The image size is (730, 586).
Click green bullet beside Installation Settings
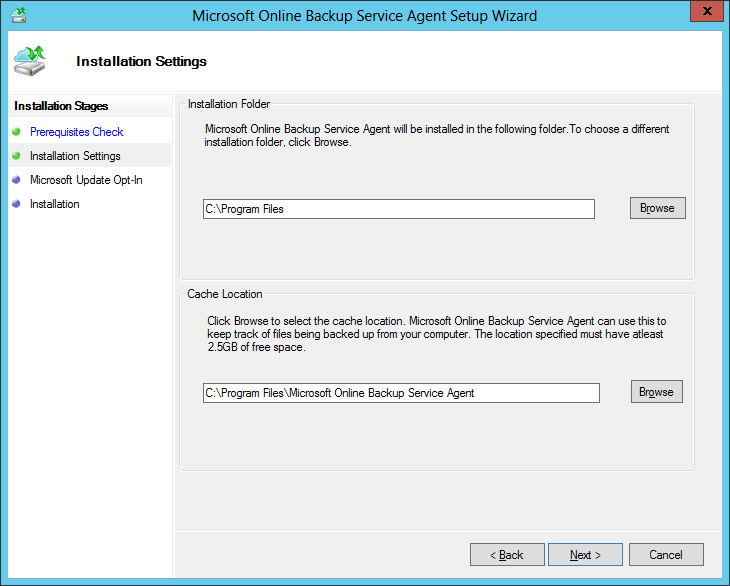(x=16, y=156)
